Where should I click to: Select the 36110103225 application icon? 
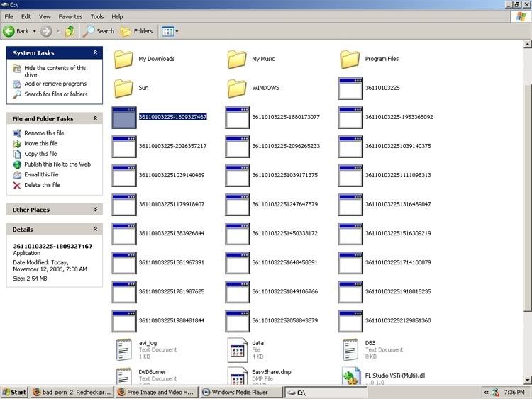351,88
